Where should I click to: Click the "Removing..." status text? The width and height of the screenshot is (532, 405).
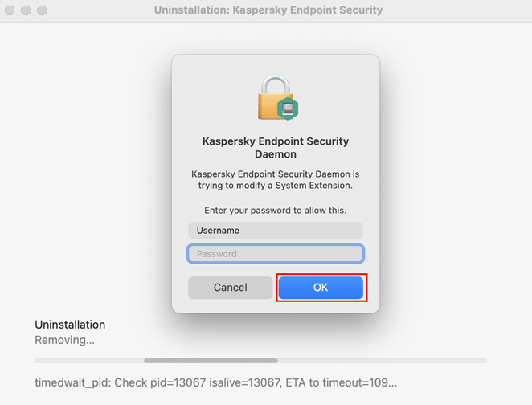tap(64, 340)
